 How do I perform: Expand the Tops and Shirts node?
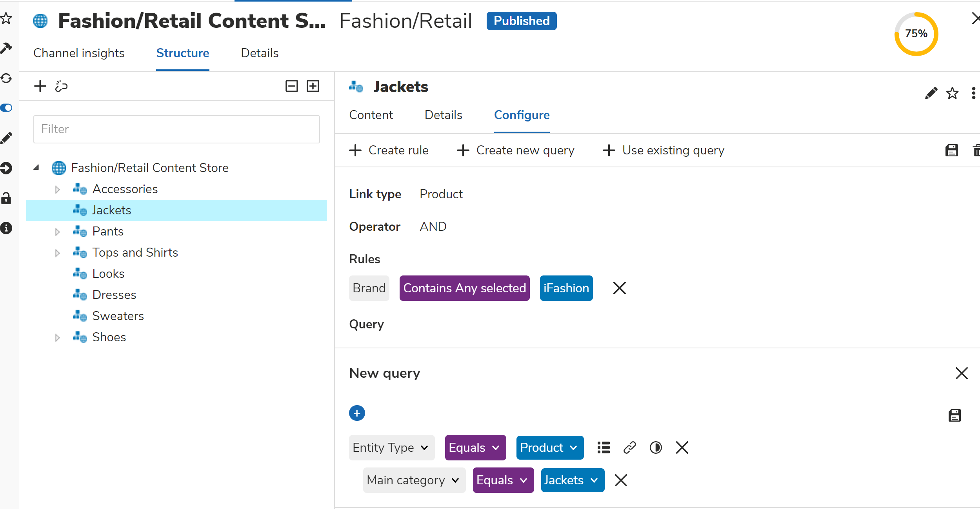pos(57,253)
